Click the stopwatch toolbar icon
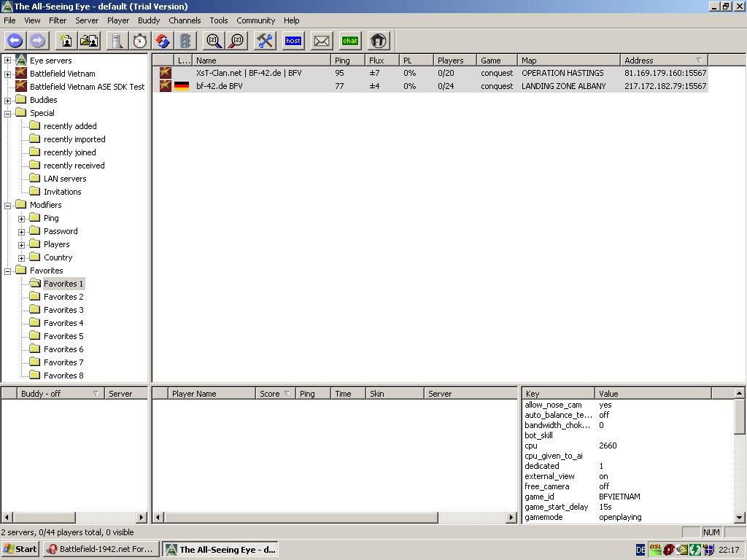 pyautogui.click(x=139, y=41)
